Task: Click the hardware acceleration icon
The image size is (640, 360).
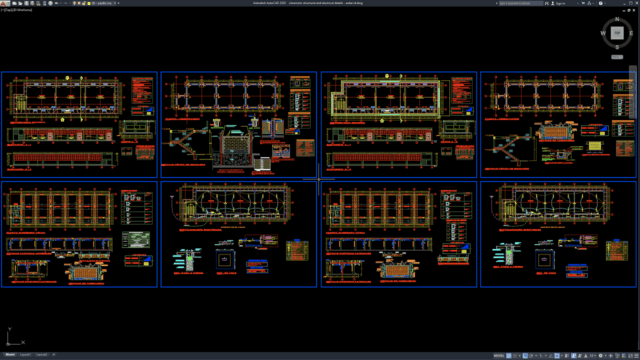Action: [623, 356]
